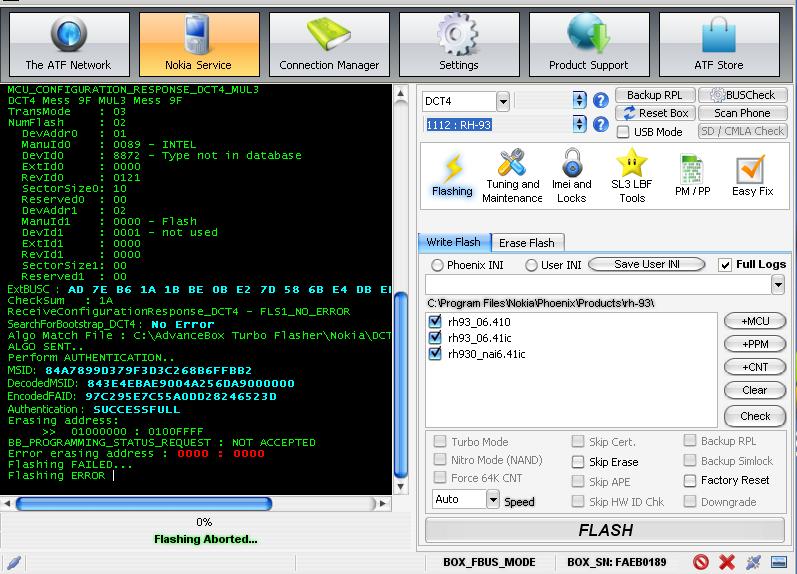
Task: Click help icon beside RH-93 model
Action: coord(601,124)
